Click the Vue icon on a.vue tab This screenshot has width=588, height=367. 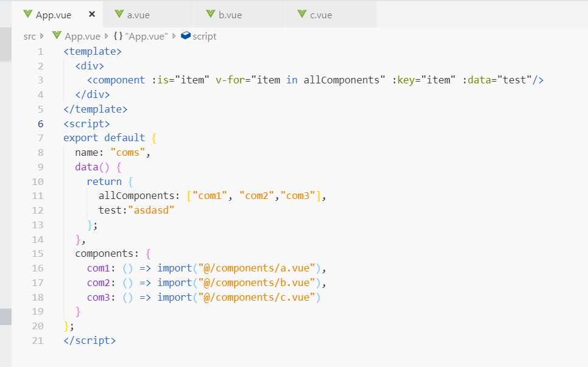click(119, 14)
